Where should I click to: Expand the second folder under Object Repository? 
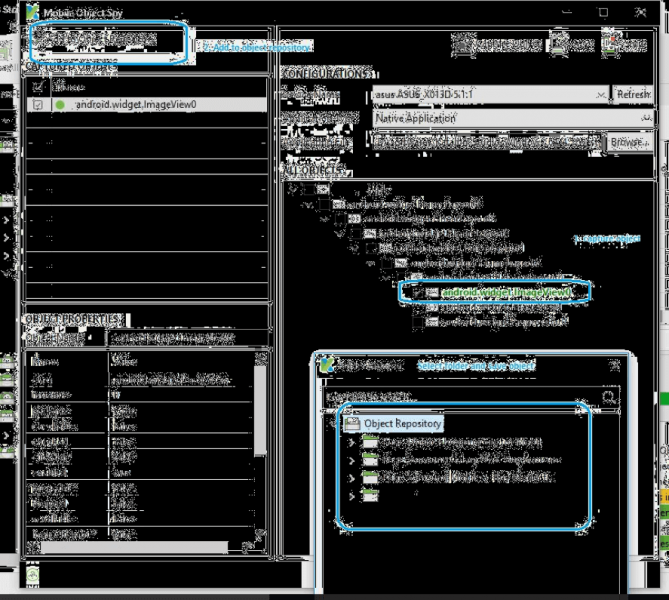pyautogui.click(x=351, y=460)
